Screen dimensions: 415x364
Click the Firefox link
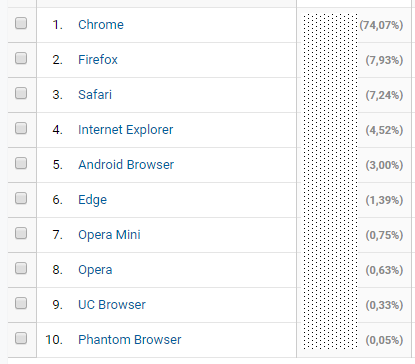pos(98,60)
